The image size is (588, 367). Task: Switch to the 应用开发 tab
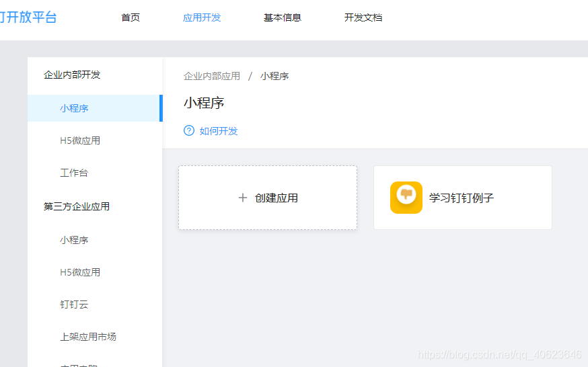click(x=202, y=17)
